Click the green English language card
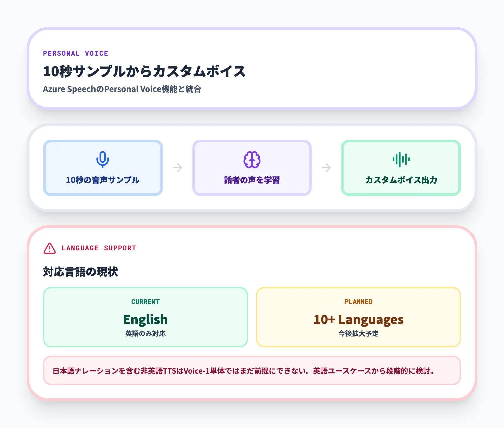Image resolution: width=504 pixels, height=428 pixels. click(x=145, y=317)
